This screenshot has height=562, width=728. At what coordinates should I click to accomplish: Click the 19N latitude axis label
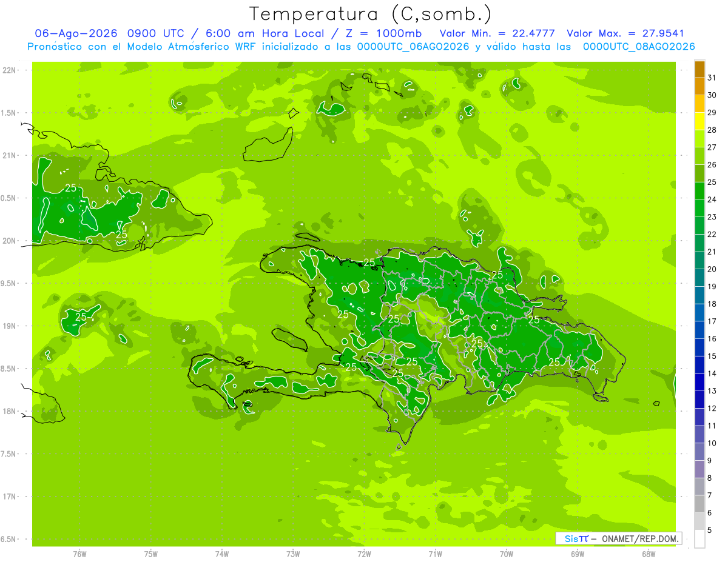(10, 326)
